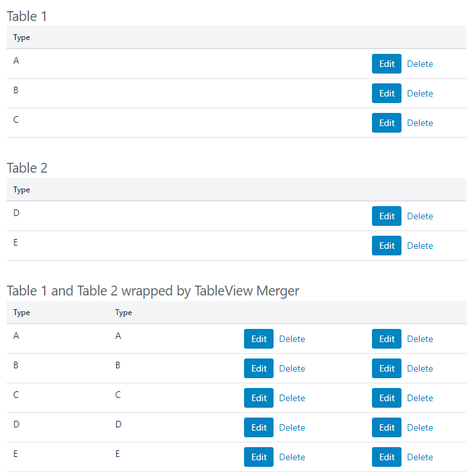
Task: Click the first Edit button in merged row C
Action: pos(258,398)
